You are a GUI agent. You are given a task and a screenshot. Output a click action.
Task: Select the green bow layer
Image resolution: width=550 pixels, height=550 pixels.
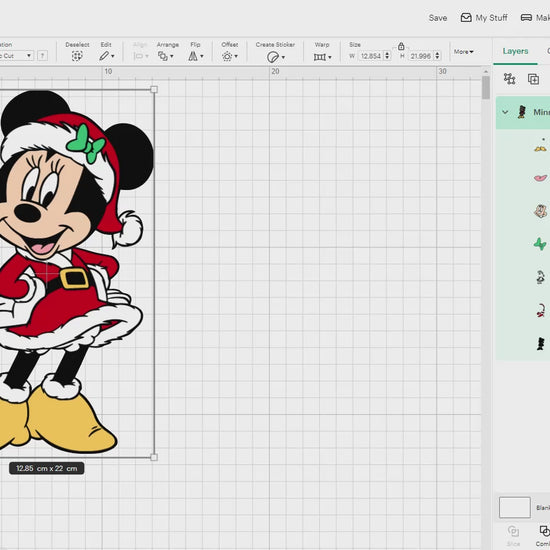[x=540, y=244]
